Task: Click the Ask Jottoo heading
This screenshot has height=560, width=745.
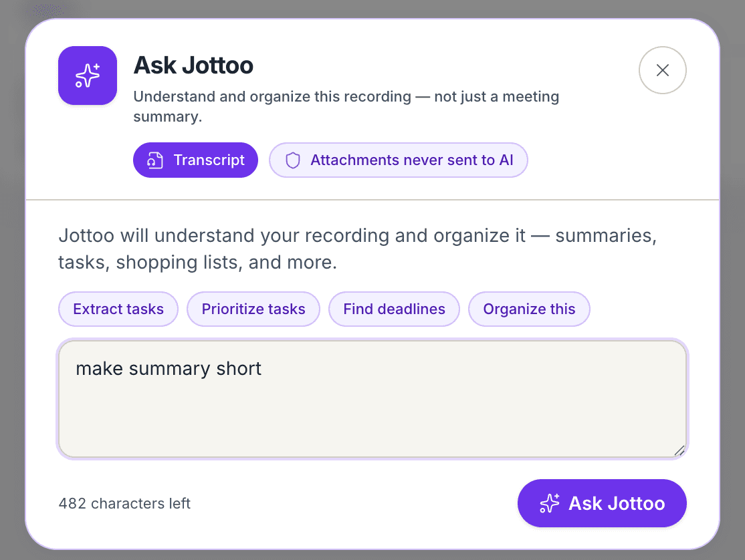Action: click(193, 65)
